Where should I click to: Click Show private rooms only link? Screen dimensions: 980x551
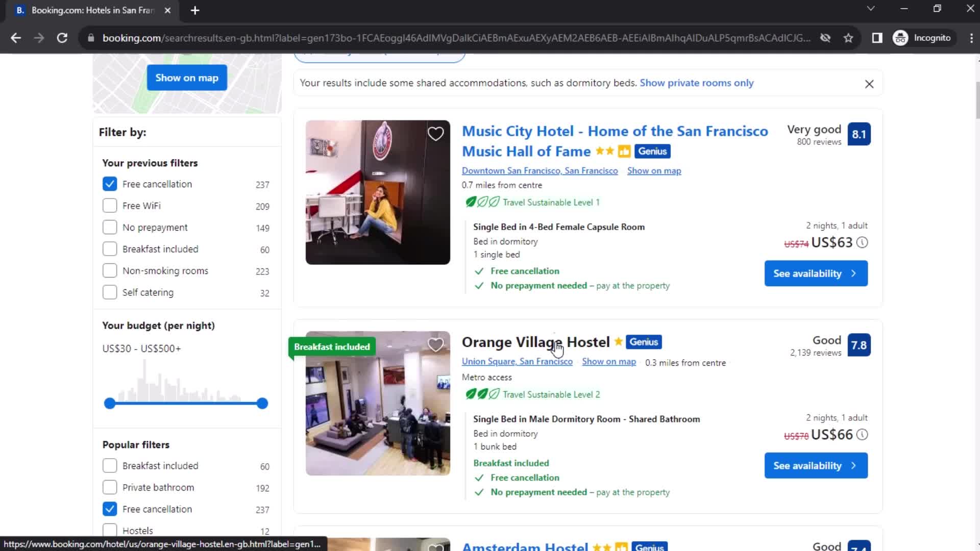tap(696, 83)
